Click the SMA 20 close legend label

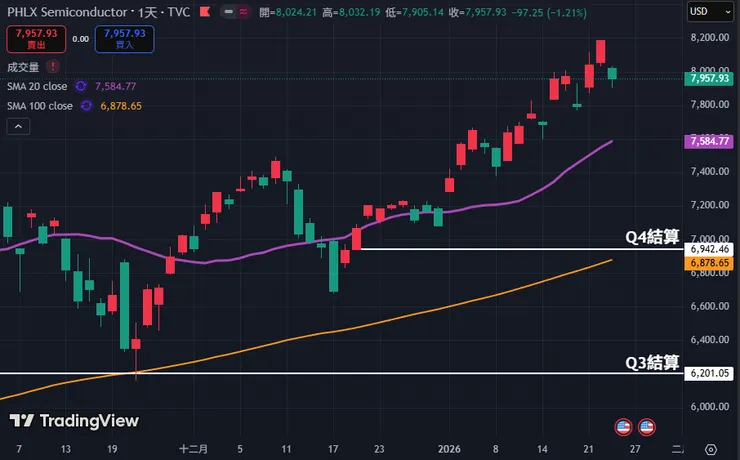[x=37, y=86]
